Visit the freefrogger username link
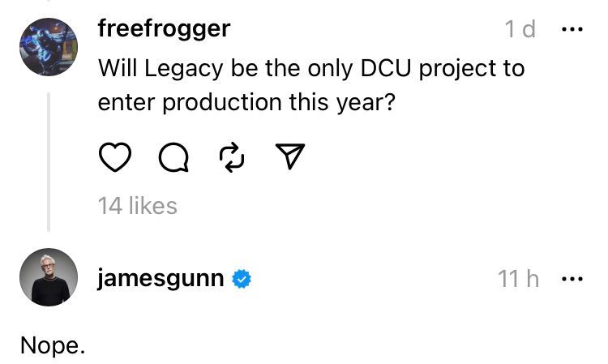 (164, 29)
